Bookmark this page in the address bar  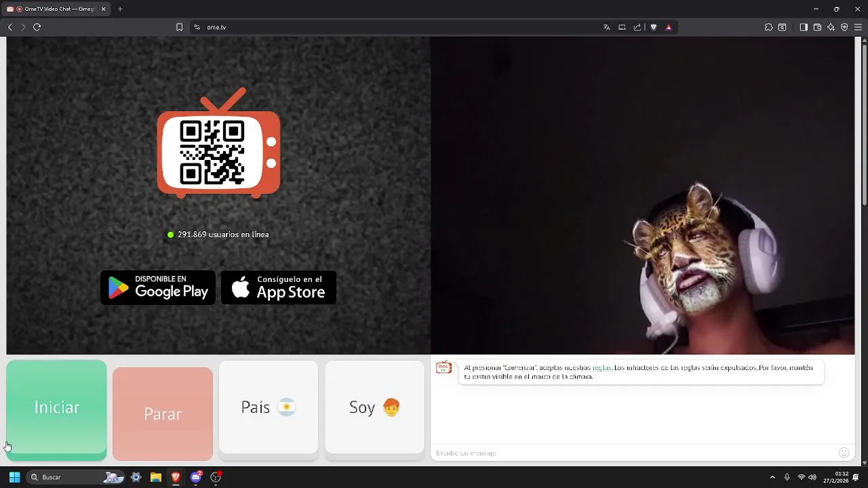[179, 27]
